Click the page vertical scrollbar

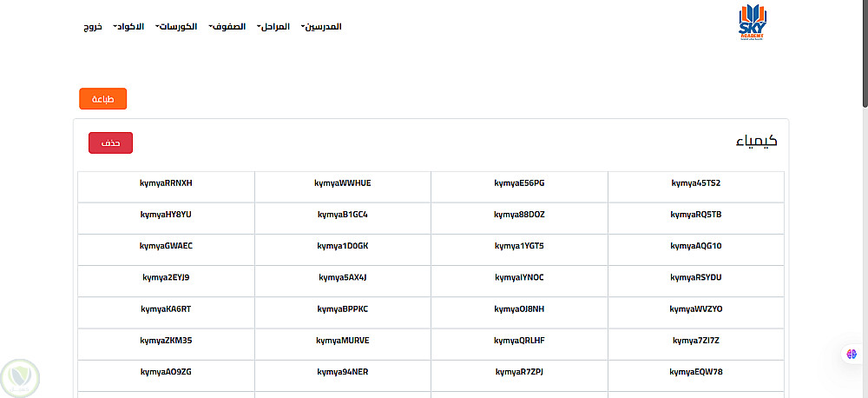tap(864, 52)
